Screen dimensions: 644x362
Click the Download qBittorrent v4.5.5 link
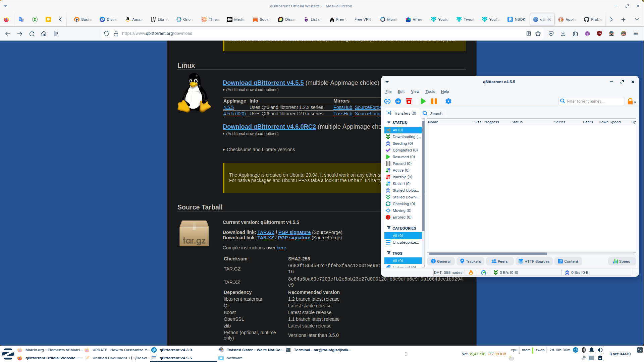tap(263, 83)
